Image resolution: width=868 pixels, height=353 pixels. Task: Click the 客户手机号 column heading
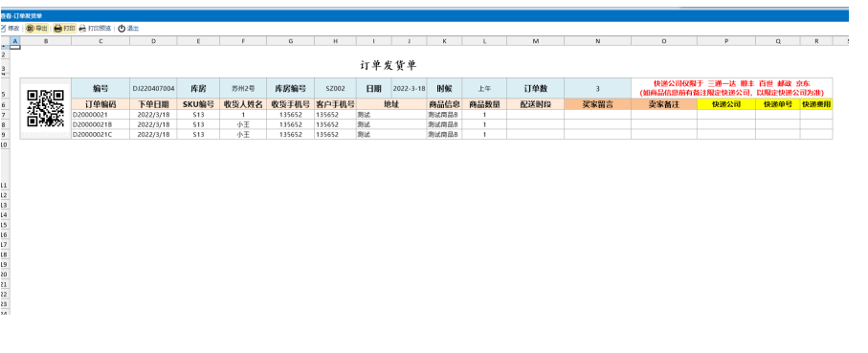(x=336, y=104)
